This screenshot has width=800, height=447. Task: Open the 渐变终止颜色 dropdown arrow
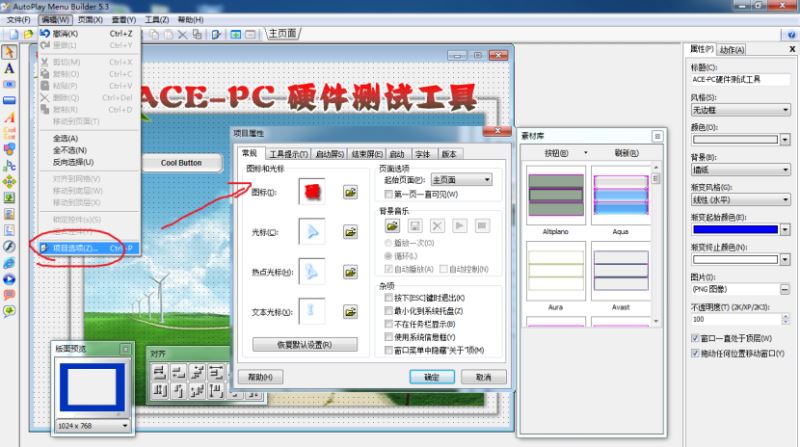(785, 260)
